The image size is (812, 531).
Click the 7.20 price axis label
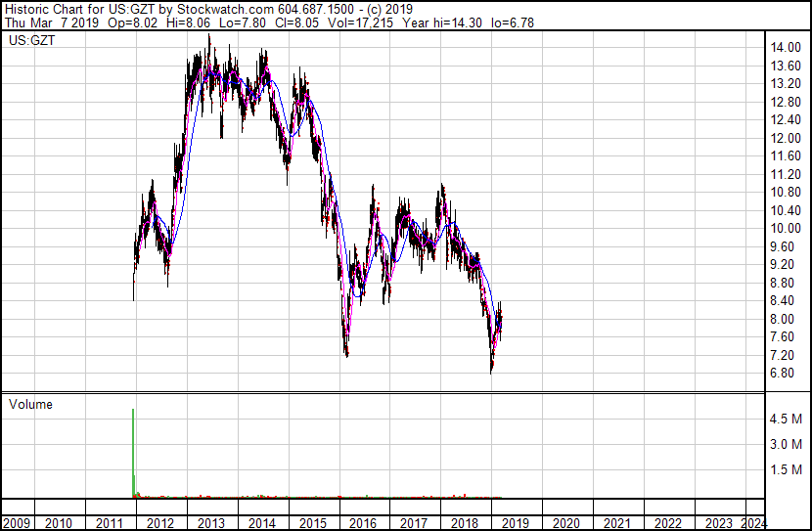pyautogui.click(x=782, y=355)
